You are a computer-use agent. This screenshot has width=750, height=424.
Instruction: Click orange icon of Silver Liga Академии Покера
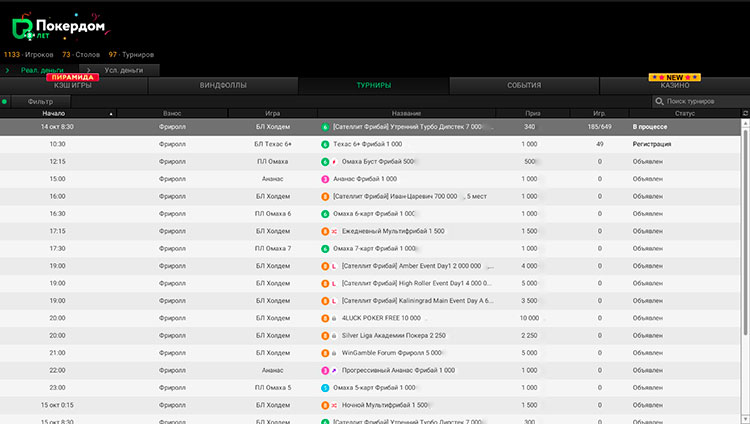[325, 335]
